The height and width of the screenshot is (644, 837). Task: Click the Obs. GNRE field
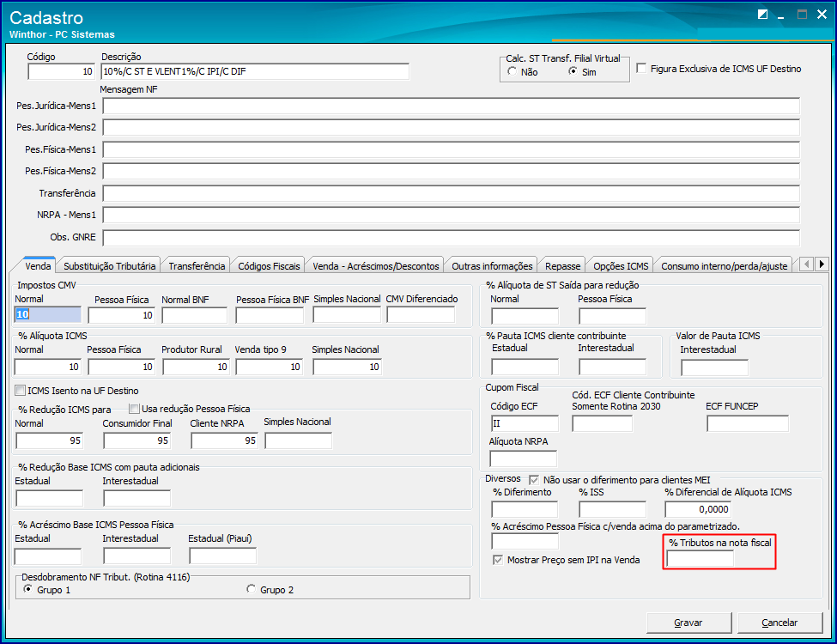pyautogui.click(x=451, y=238)
